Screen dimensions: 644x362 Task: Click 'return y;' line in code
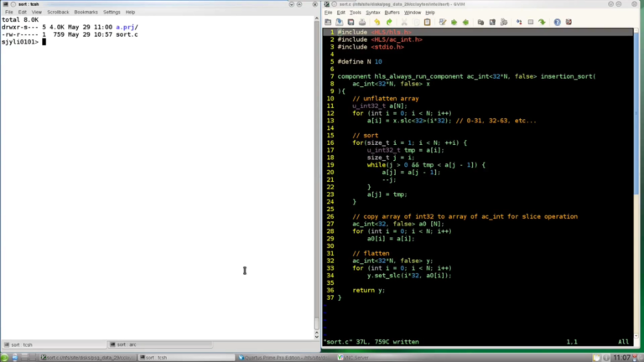click(369, 290)
